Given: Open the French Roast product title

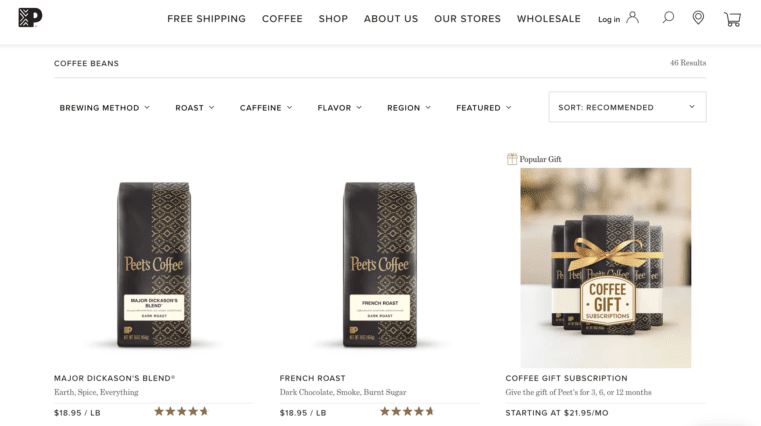Looking at the screenshot, I should coord(313,378).
